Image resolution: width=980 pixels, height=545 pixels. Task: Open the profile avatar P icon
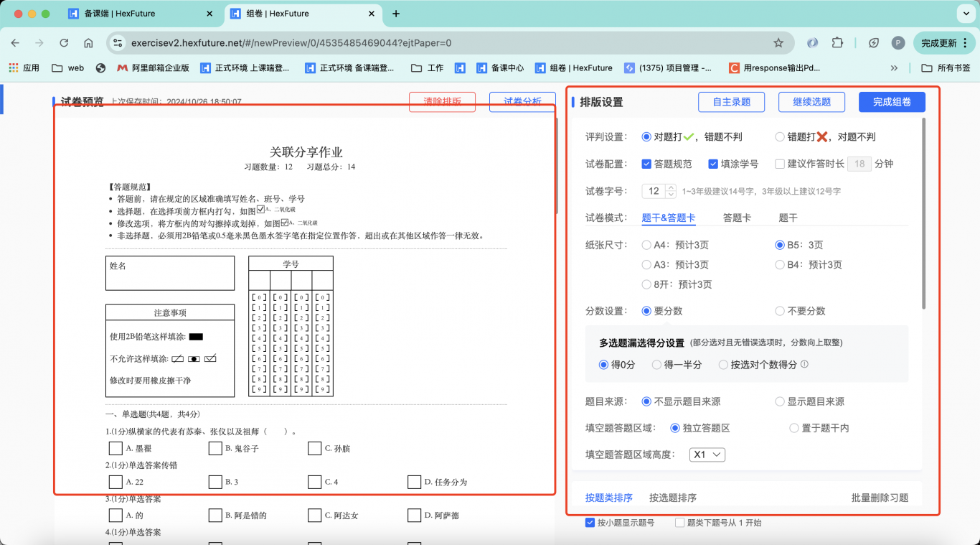pos(898,43)
